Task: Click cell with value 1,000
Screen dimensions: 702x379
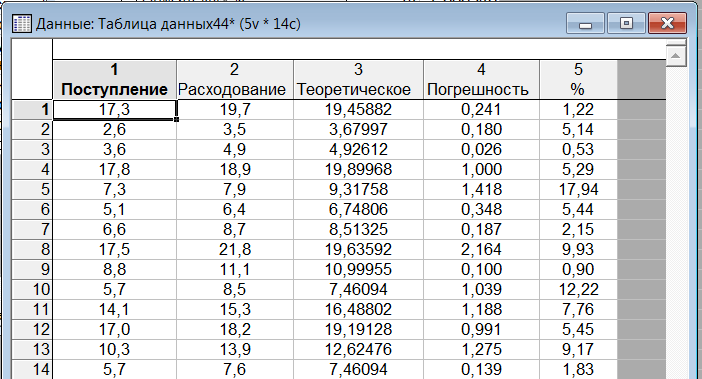Action: coord(481,170)
